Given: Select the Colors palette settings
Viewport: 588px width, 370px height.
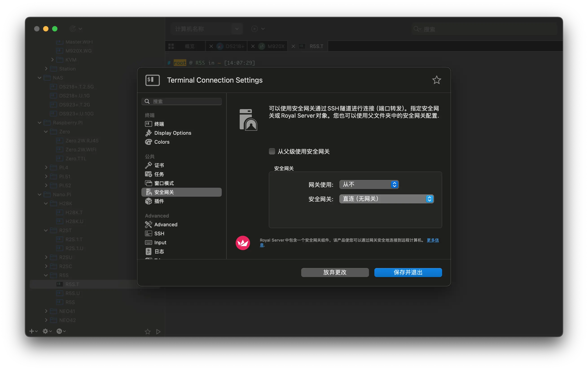Looking at the screenshot, I should click(x=162, y=142).
